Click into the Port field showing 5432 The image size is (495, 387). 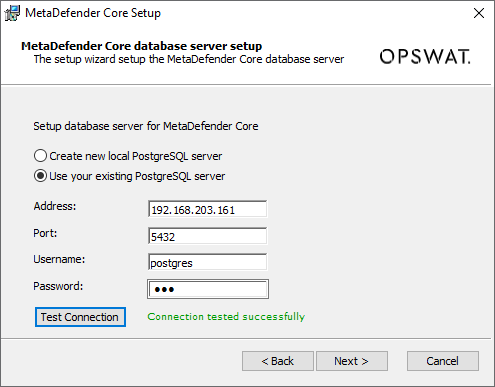(207, 236)
